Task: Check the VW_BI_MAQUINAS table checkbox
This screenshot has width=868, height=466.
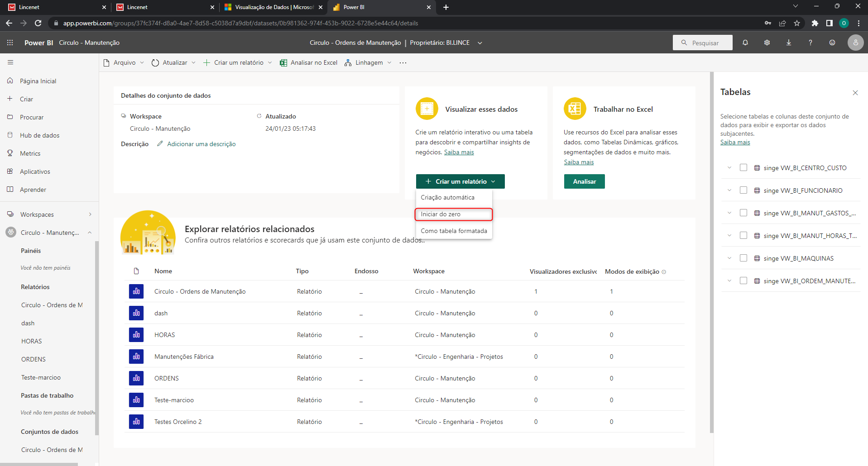Action: pos(743,258)
